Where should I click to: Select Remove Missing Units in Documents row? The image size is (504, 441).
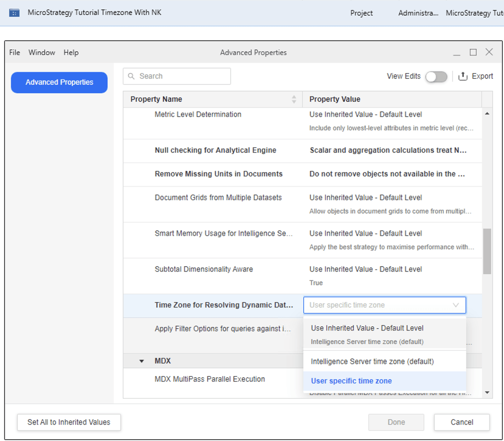pyautogui.click(x=302, y=174)
